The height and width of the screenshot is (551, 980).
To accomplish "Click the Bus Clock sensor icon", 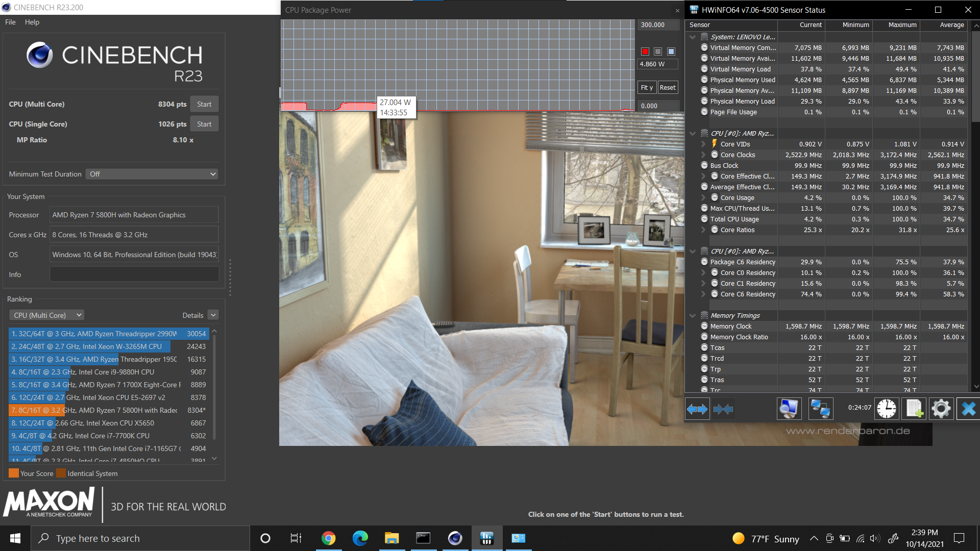I will pyautogui.click(x=704, y=165).
